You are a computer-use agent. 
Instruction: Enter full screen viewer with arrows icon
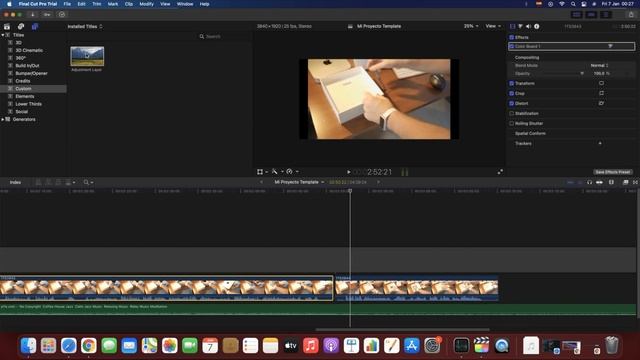(x=500, y=172)
